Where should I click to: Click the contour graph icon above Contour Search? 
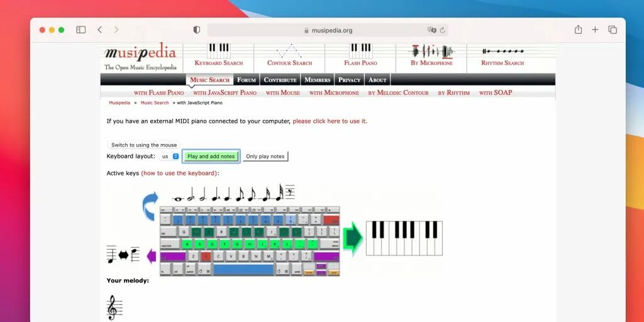[x=289, y=51]
